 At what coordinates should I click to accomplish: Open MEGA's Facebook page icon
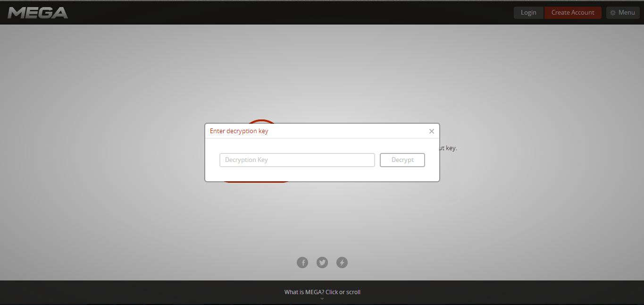click(x=302, y=263)
